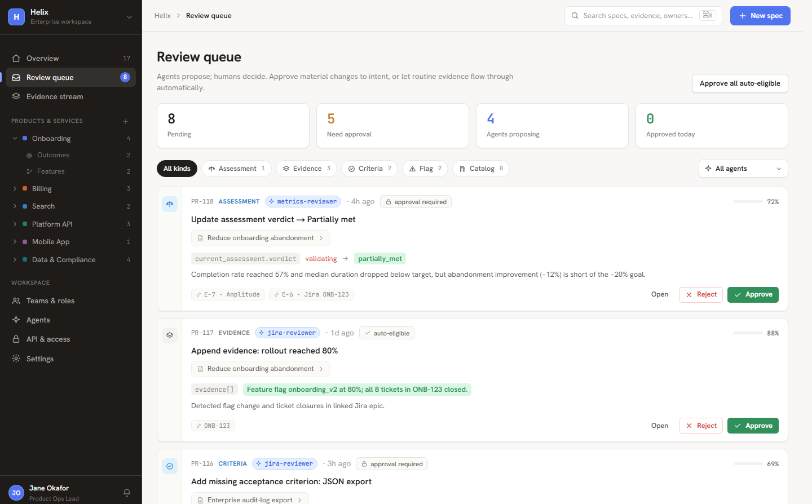The height and width of the screenshot is (504, 812).
Task: Open Review queue in sidebar
Action: [70, 77]
